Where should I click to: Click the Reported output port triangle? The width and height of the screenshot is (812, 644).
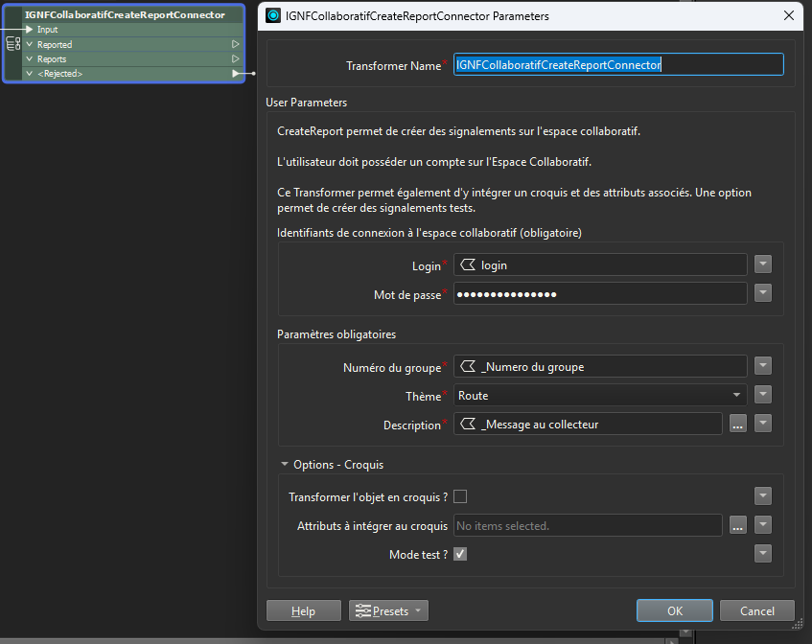(235, 44)
